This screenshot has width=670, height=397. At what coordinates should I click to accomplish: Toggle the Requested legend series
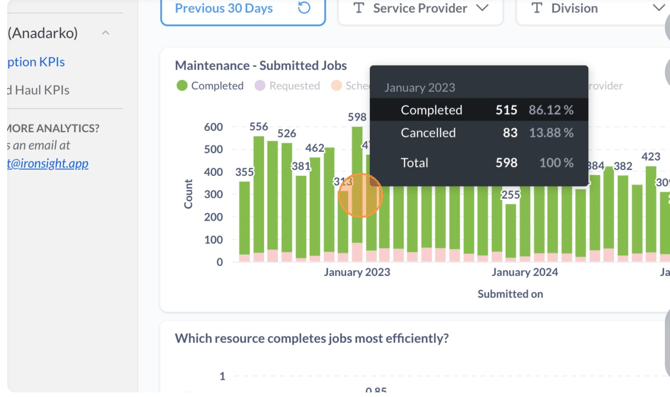[287, 86]
